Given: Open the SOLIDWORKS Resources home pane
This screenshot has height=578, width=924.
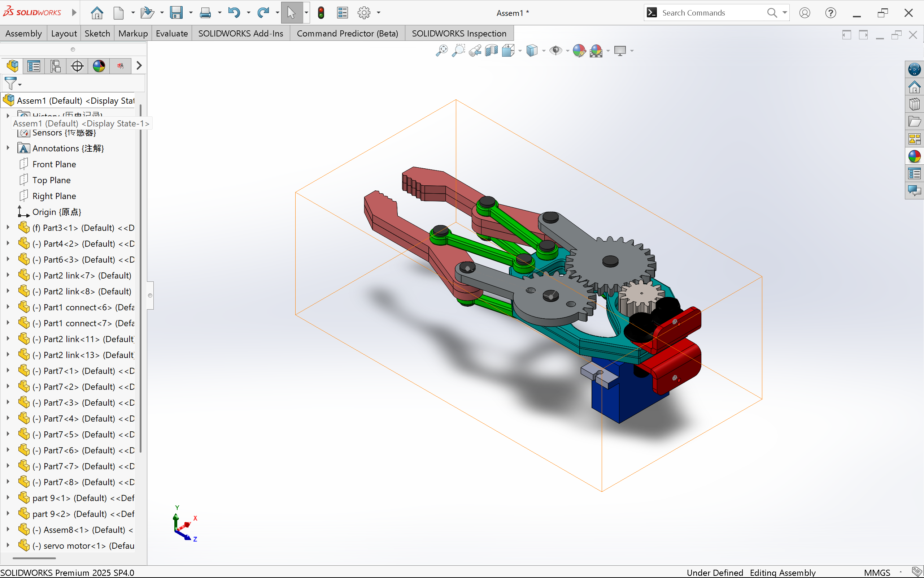Looking at the screenshot, I should (x=915, y=87).
